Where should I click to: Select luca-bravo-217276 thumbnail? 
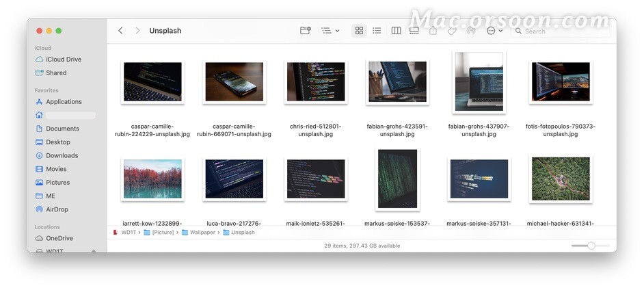point(234,179)
